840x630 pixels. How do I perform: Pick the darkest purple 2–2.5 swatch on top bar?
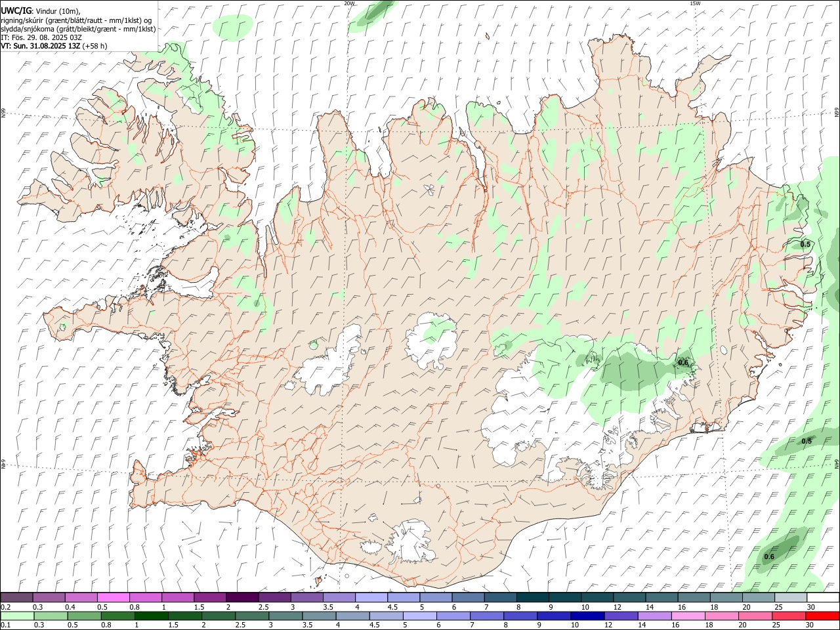click(242, 598)
